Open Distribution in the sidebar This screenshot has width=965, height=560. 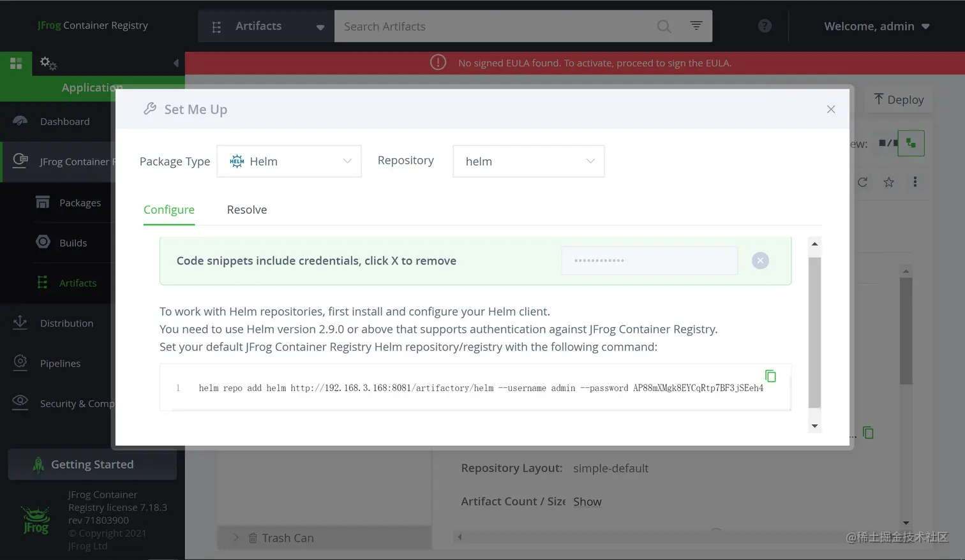pyautogui.click(x=66, y=323)
